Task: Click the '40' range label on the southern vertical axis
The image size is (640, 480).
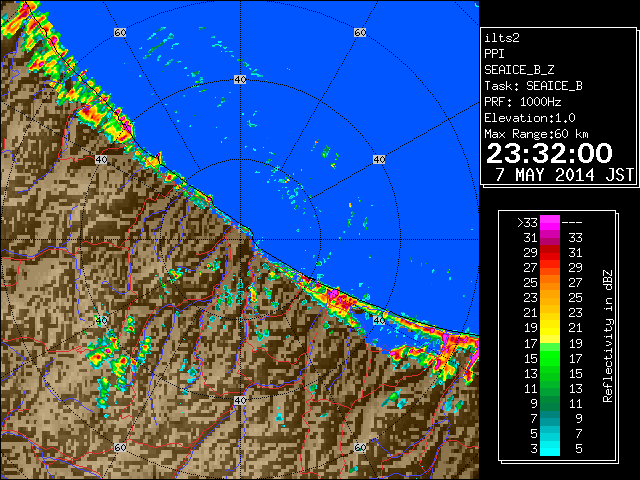Action: pos(240,400)
